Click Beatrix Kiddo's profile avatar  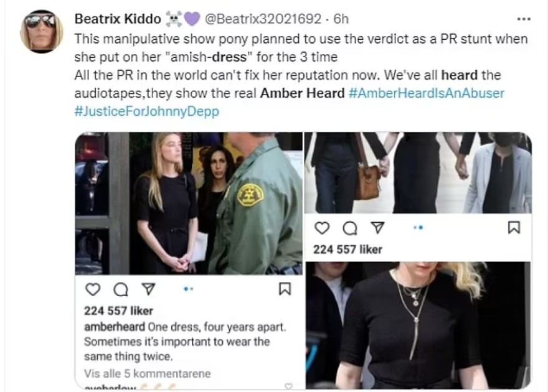(x=42, y=31)
